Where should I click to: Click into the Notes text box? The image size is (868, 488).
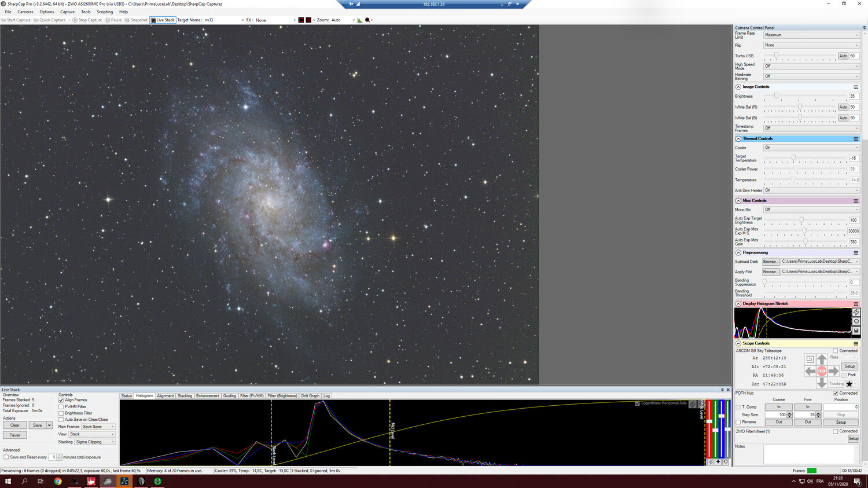(811, 454)
